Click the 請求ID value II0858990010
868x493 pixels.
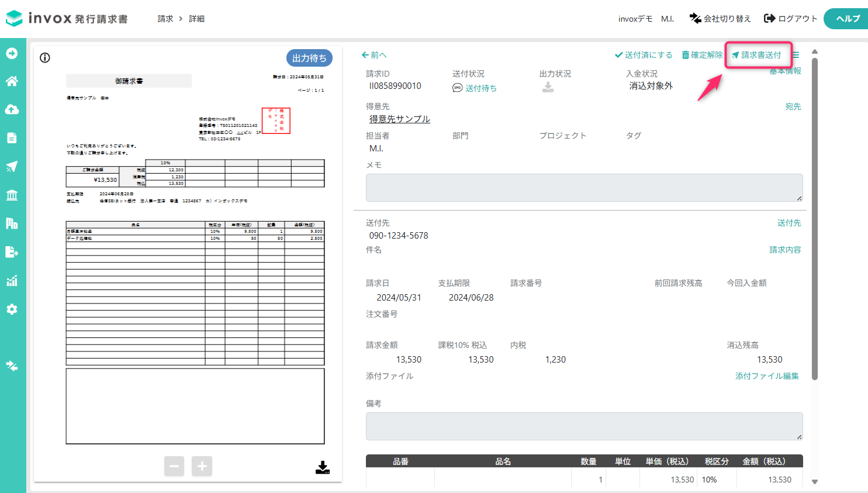click(x=395, y=86)
